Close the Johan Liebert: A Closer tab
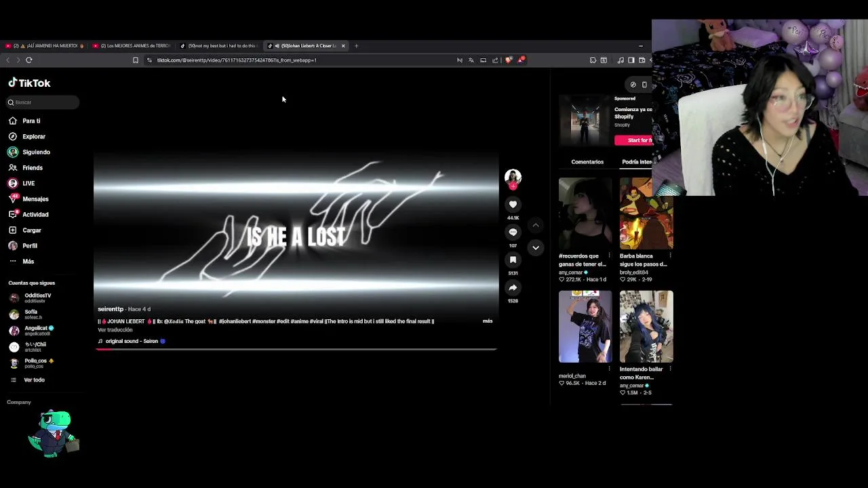The height and width of the screenshot is (488, 868). [343, 45]
